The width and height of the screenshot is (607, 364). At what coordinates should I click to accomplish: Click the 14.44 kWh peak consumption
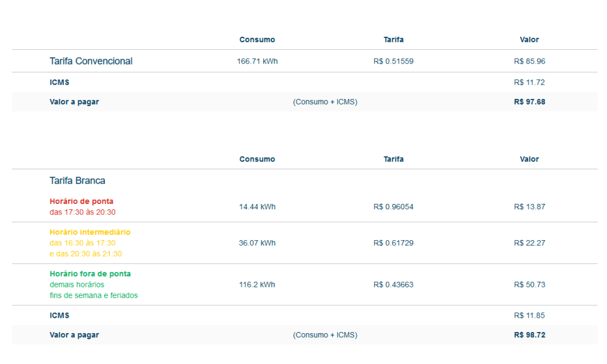[x=257, y=207]
